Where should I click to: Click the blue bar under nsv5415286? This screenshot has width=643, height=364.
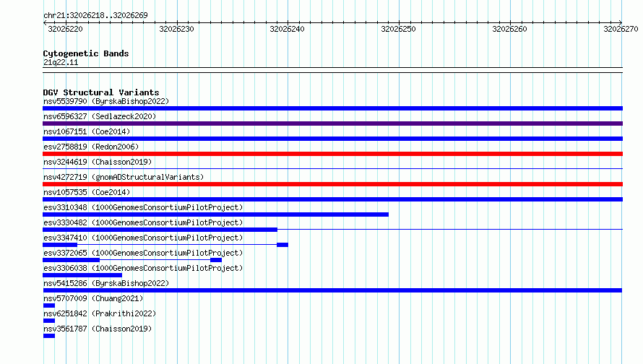click(332, 290)
